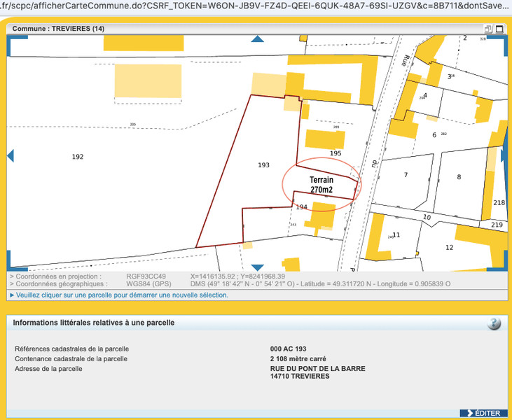
Task: Select parcel 7 on the map
Action: (406, 175)
